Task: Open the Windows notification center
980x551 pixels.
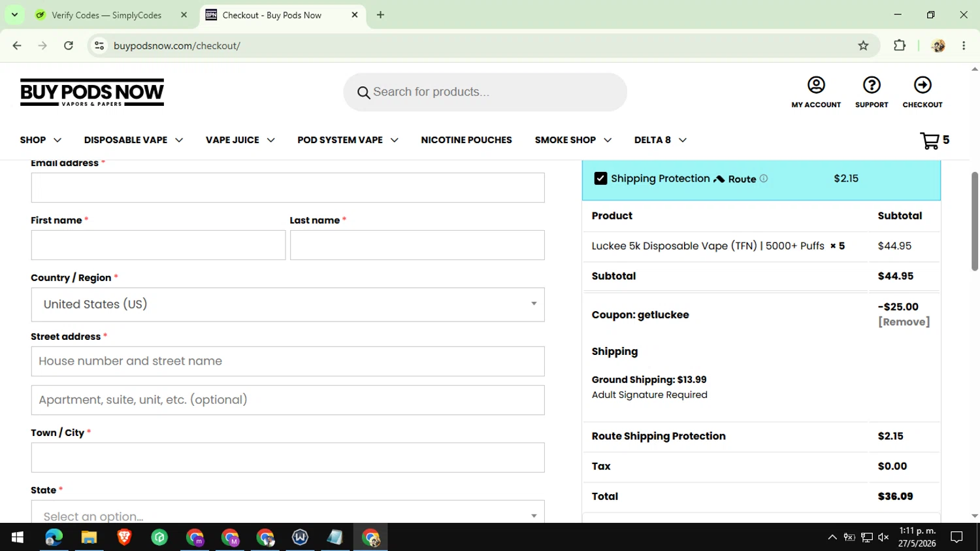Action: tap(956, 537)
